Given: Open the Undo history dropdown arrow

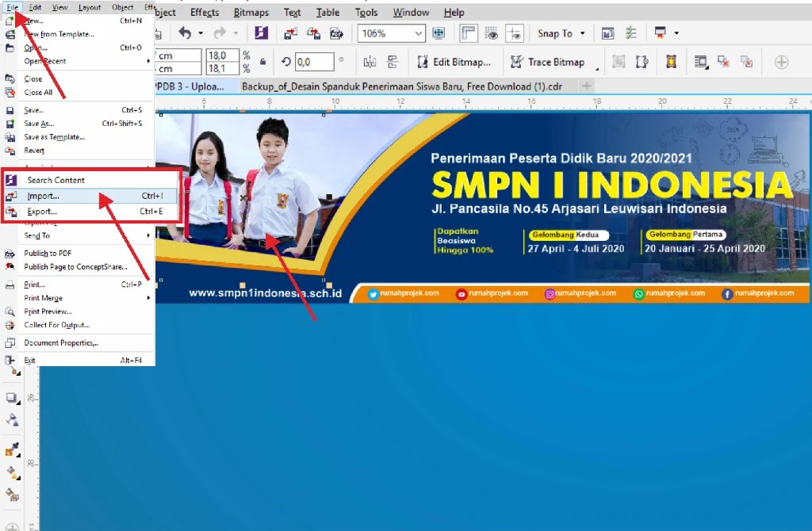Looking at the screenshot, I should point(201,33).
